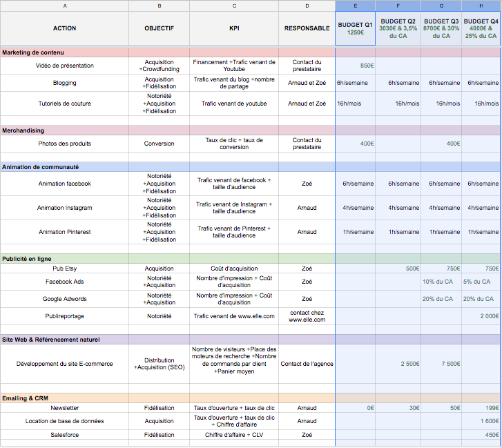Click the Merchandising section heading
Viewport: 502px width, 448px height.
coord(64,130)
